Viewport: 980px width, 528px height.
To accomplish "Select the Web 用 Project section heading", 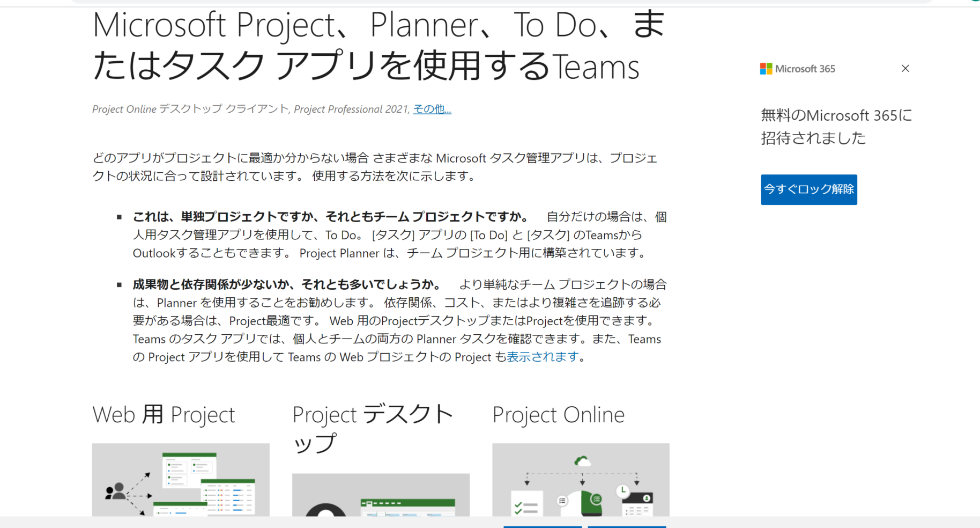I will (163, 414).
